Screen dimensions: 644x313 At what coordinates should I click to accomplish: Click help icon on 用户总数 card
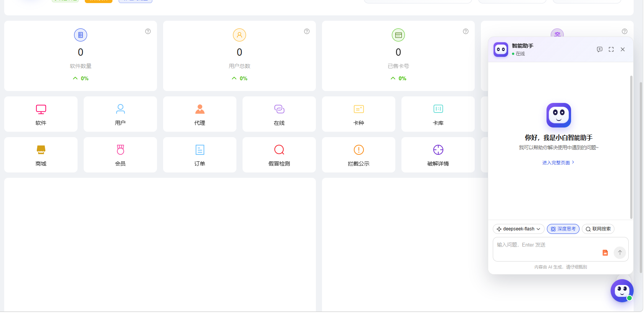(x=307, y=31)
